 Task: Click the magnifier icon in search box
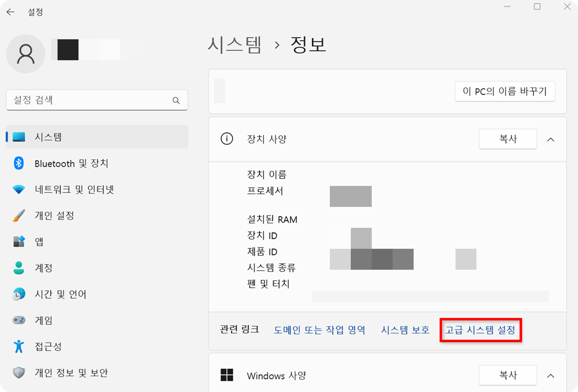pos(176,101)
